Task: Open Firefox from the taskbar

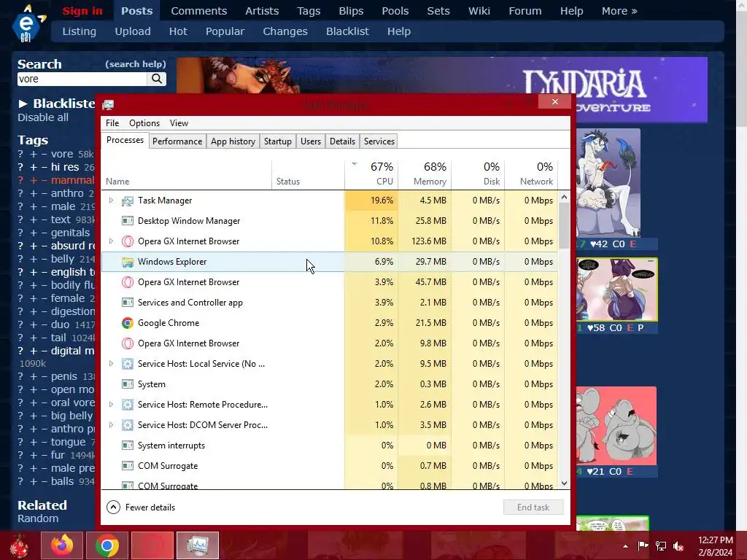Action: point(62,545)
